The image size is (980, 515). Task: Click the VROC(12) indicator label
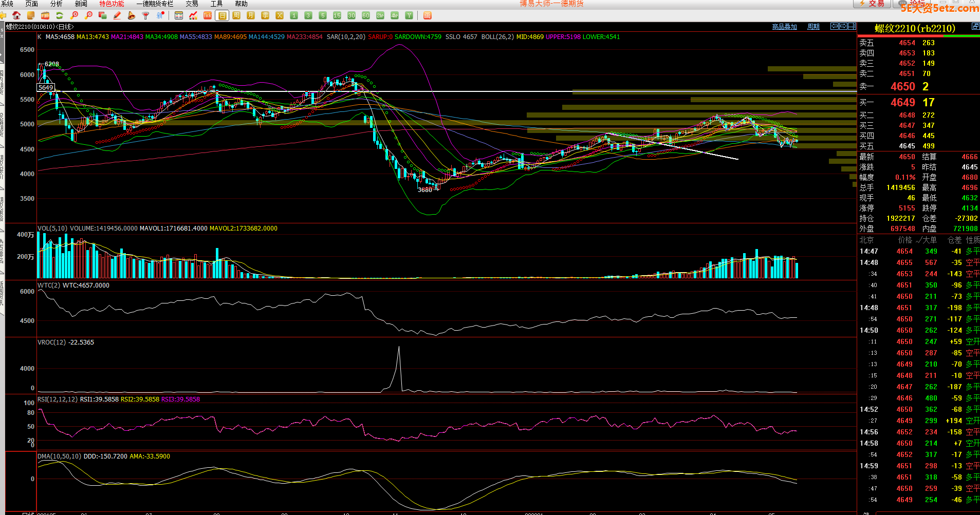tap(51, 342)
